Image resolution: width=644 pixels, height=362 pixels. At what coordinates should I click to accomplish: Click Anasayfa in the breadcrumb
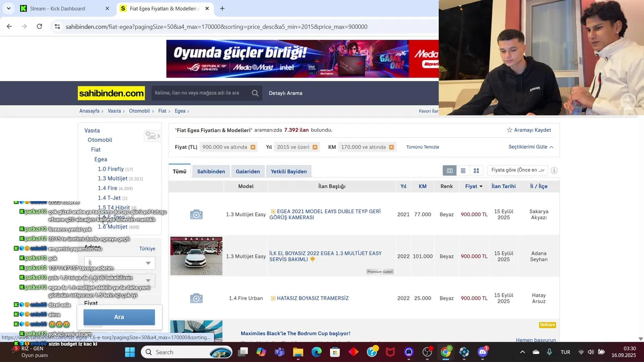[x=90, y=111]
